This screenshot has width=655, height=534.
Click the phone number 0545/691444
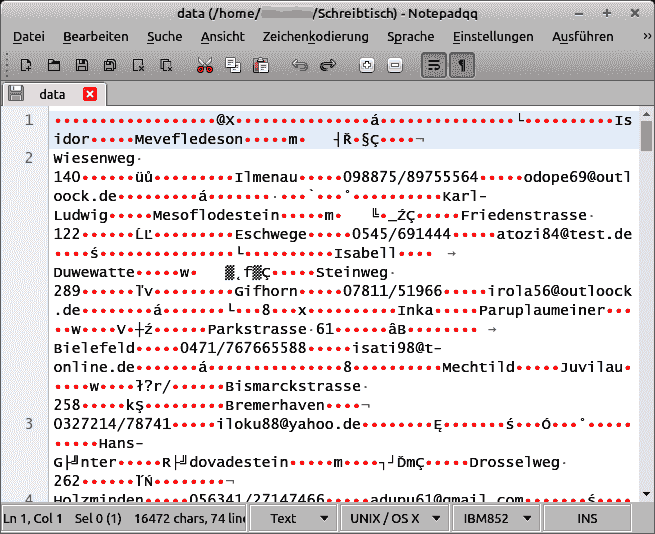click(401, 234)
